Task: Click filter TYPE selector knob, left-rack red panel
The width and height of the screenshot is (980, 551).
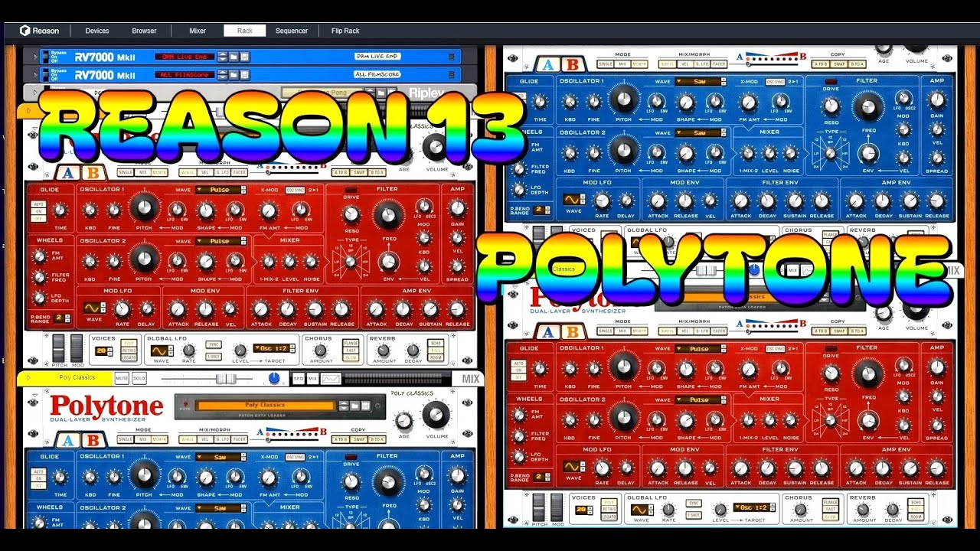Action: click(x=351, y=261)
